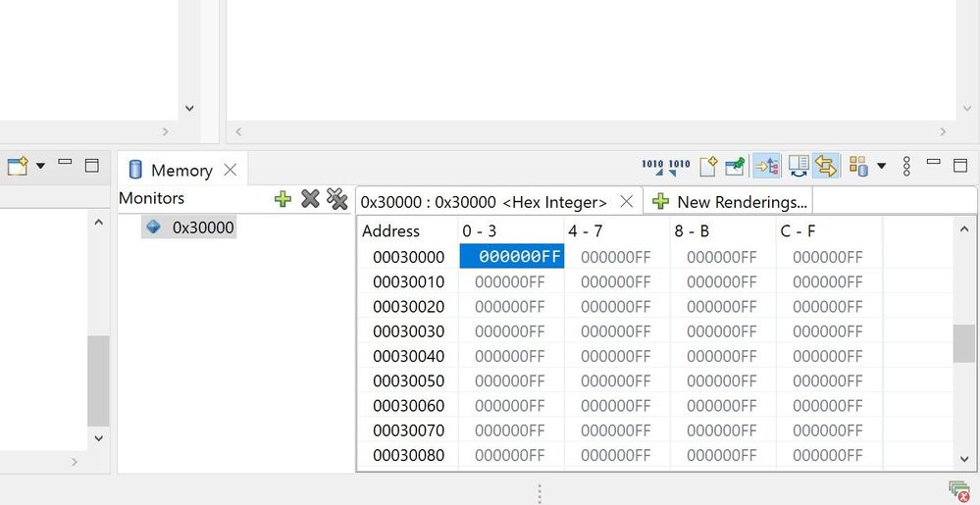Click the C - F cell in row 00030000
Image resolution: width=980 pixels, height=505 pixels.
coord(828,257)
